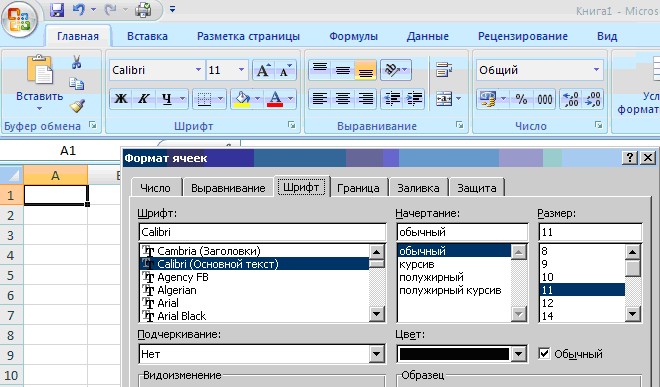660x387 pixels.
Task: Switch to the Формулы ribbon tab
Action: 354,36
